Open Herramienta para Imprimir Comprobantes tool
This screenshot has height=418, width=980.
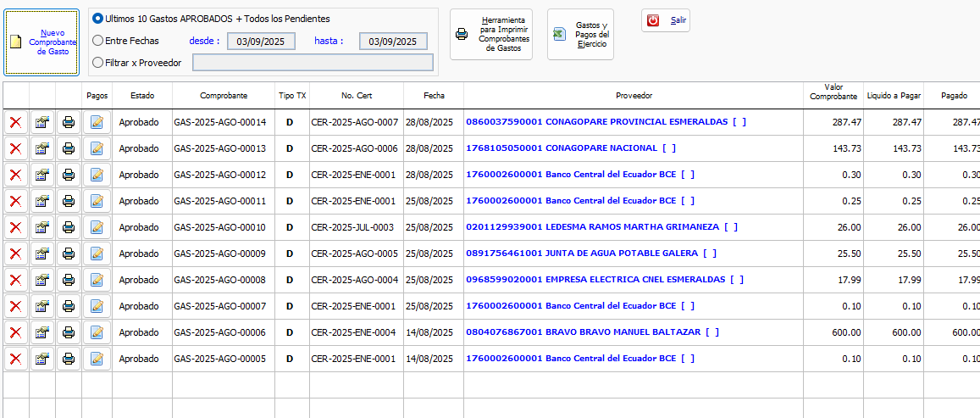point(491,35)
